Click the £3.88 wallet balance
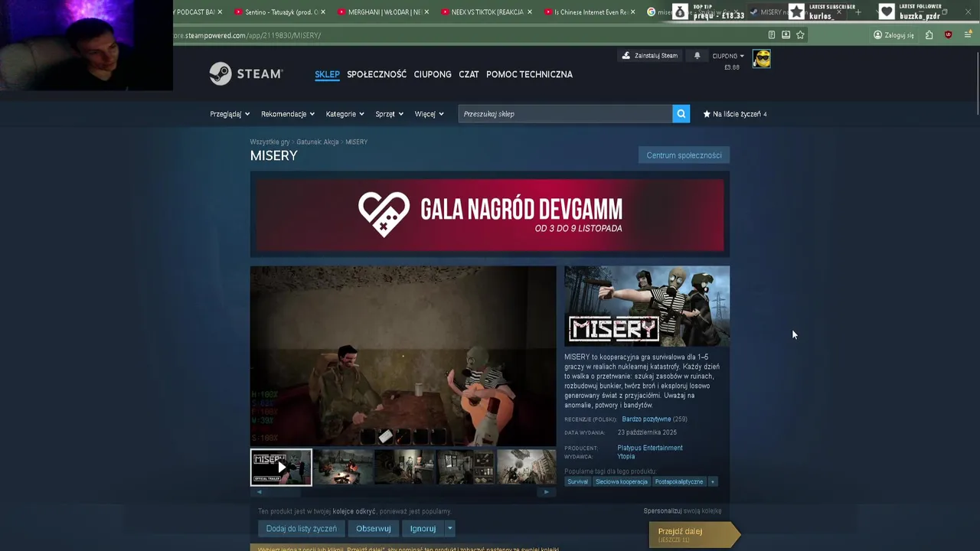This screenshot has width=980, height=551. tap(732, 67)
